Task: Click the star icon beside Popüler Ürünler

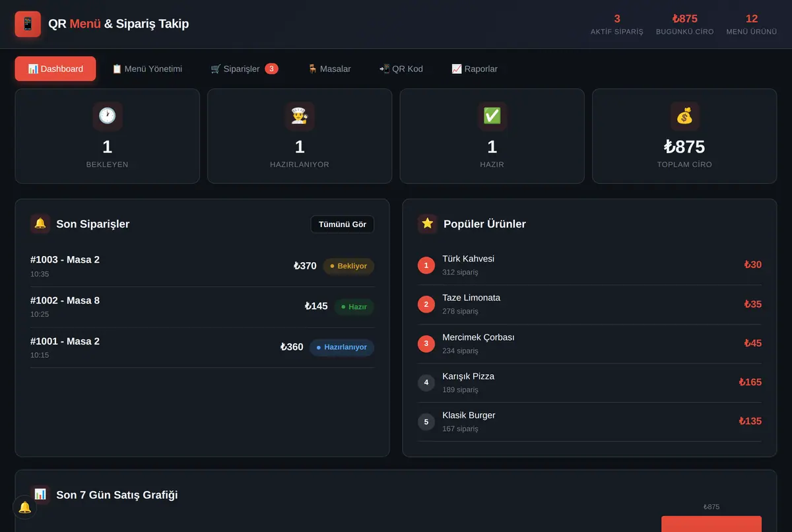Action: click(428, 224)
